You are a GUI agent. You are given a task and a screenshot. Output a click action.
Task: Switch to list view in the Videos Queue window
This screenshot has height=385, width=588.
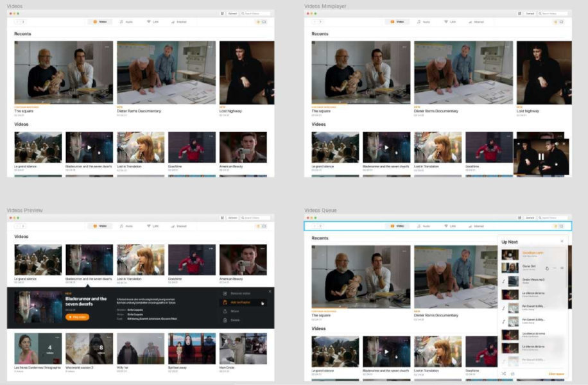(562, 227)
